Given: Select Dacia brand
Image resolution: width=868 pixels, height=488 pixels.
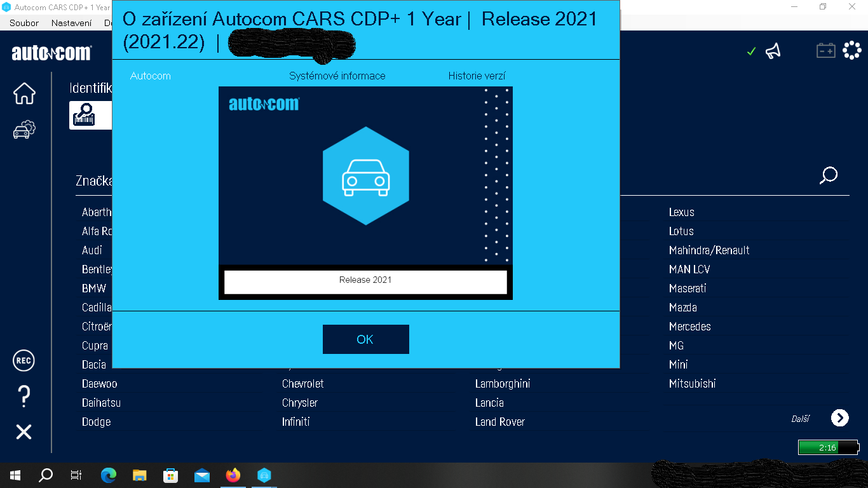Looking at the screenshot, I should [94, 365].
